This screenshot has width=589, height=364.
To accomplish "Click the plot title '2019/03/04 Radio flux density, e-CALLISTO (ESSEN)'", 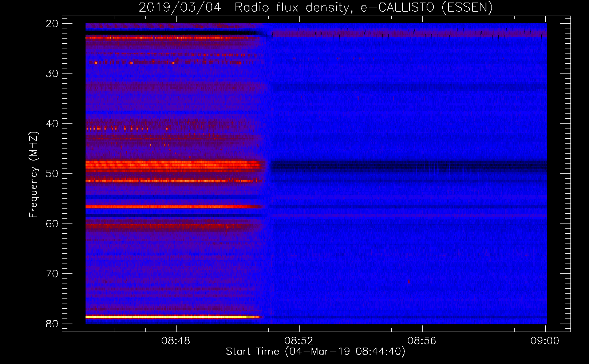I will point(316,7).
